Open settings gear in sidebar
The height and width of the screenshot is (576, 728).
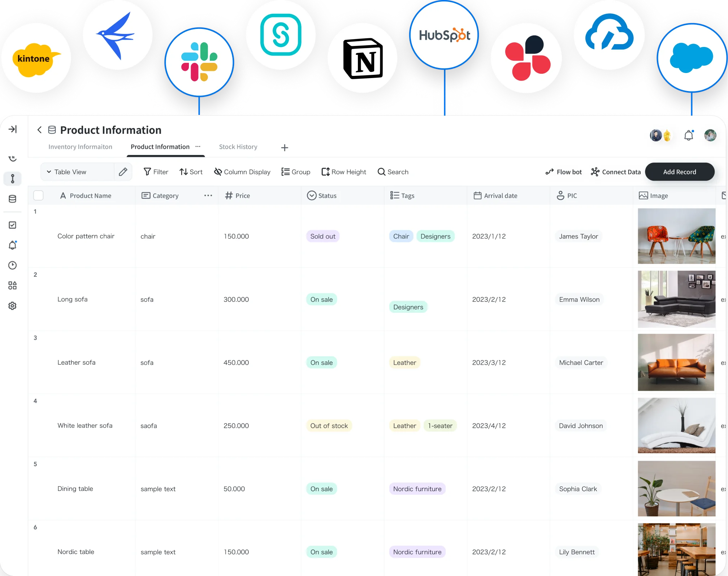(x=13, y=306)
